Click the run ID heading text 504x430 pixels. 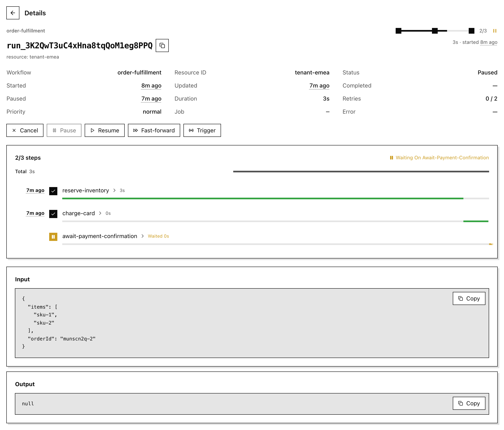[x=80, y=45]
